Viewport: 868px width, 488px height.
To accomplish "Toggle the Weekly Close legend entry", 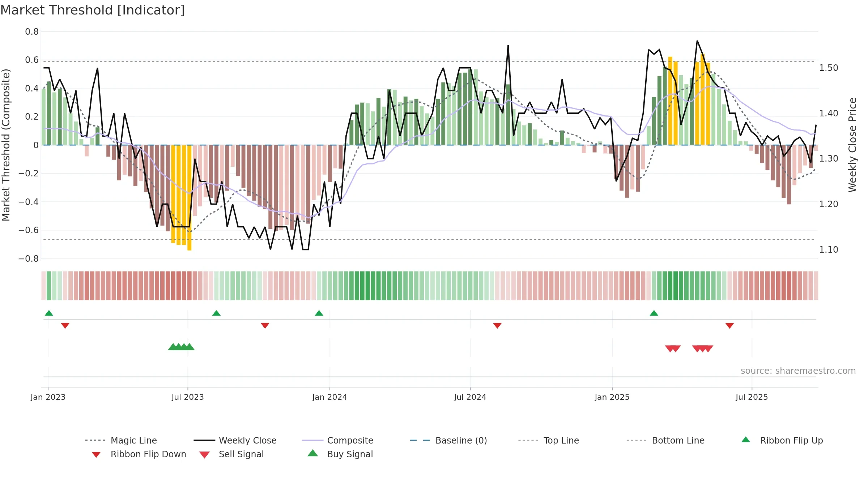I will point(235,440).
